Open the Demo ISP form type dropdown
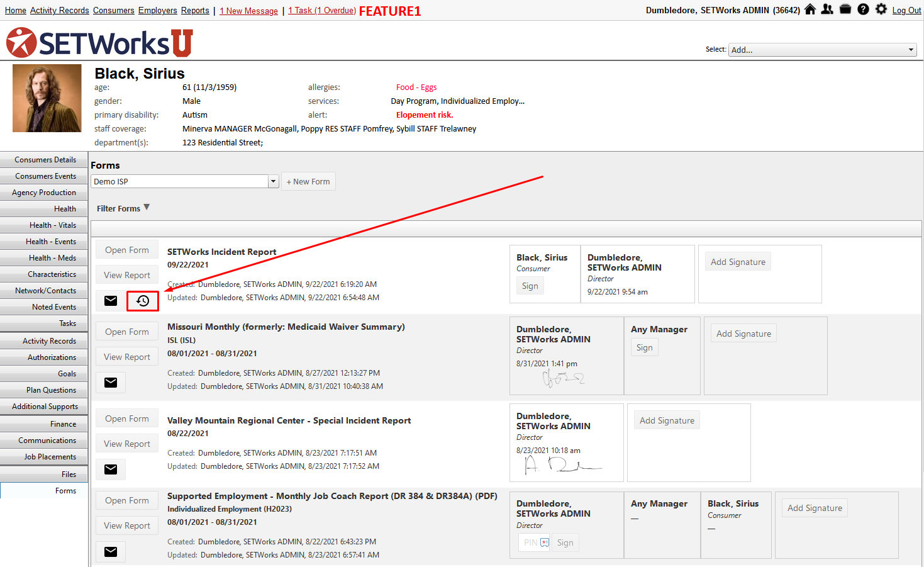924x567 pixels. [185, 181]
